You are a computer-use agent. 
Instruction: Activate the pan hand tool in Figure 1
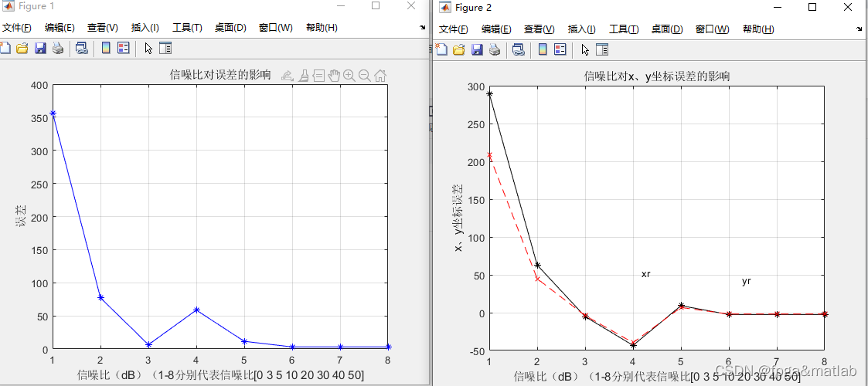(333, 76)
